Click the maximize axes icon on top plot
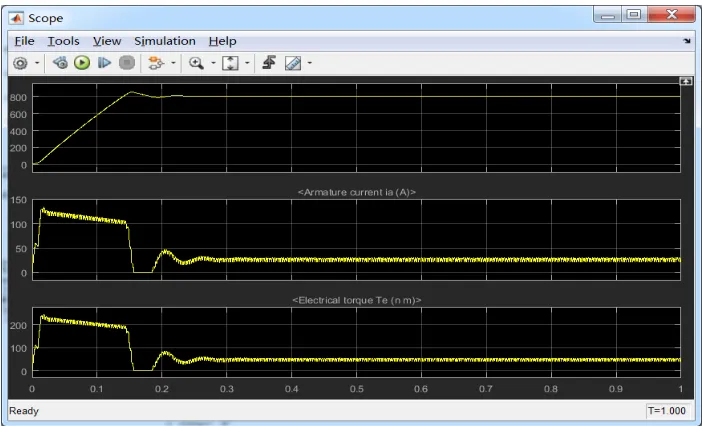The width and height of the screenshot is (702, 426). [685, 81]
